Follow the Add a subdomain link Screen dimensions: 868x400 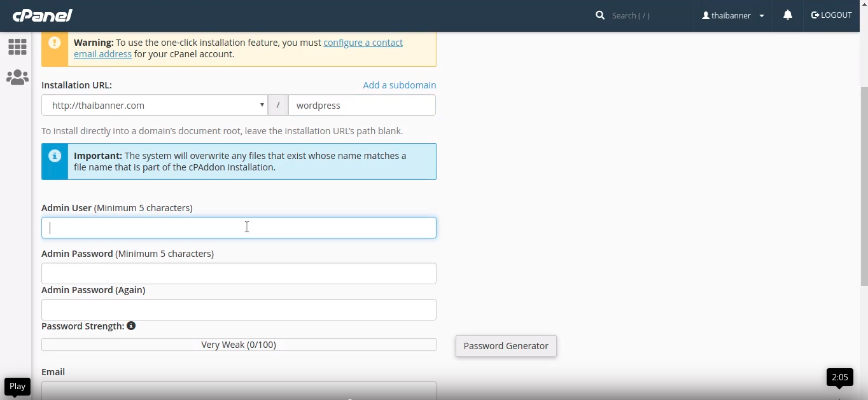point(399,85)
